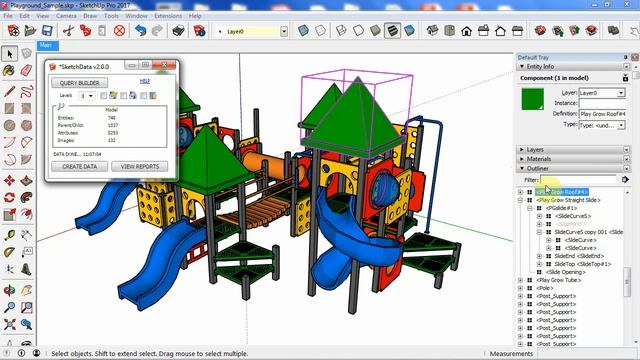The width and height of the screenshot is (640, 360).
Task: Enable Shaded With Textures style
Action: pyautogui.click(x=392, y=31)
